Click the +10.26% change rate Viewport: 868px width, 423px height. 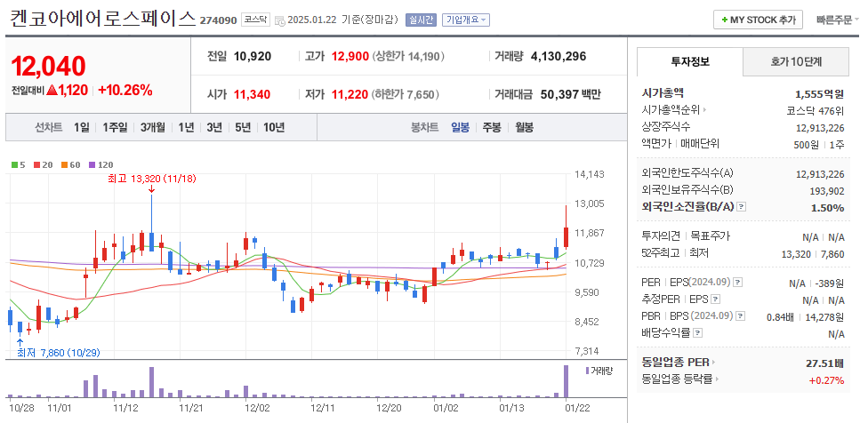pos(125,90)
